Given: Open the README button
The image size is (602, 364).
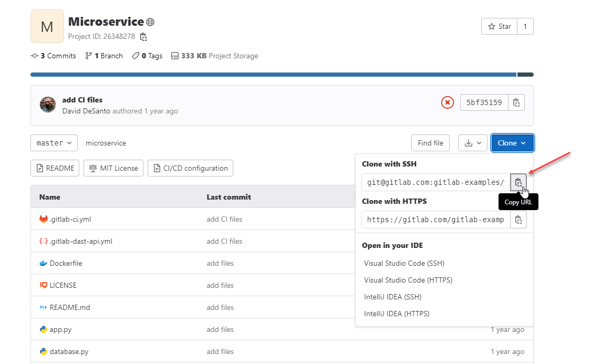Looking at the screenshot, I should click(x=55, y=168).
